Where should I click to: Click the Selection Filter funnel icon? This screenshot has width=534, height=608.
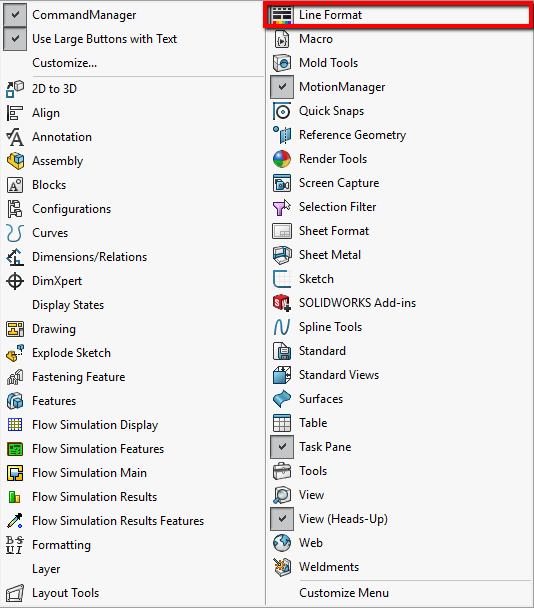[x=282, y=207]
